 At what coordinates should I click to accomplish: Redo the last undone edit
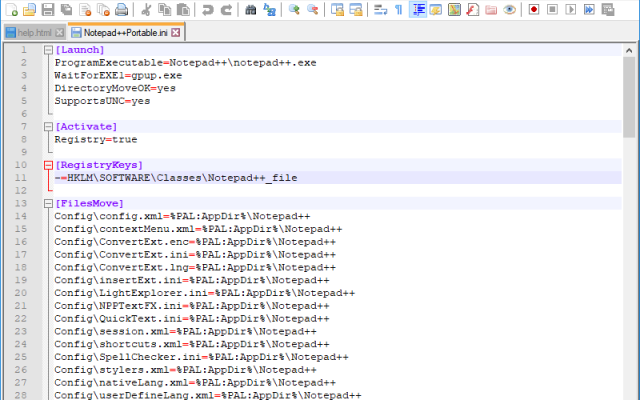pos(226,9)
